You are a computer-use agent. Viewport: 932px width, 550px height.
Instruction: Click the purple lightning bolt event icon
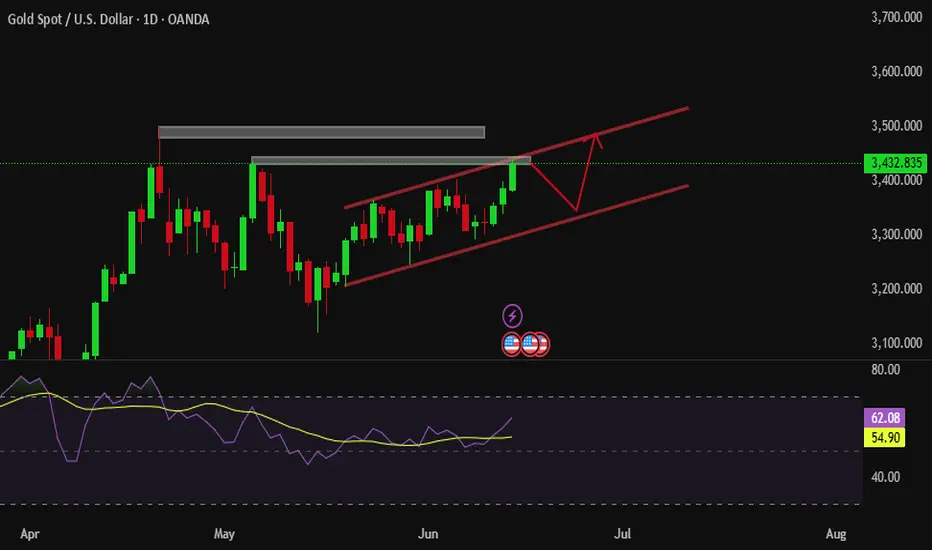click(x=512, y=316)
